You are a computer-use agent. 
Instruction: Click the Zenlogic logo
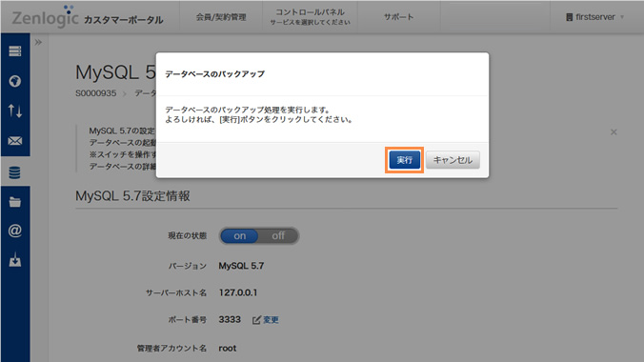tap(45, 17)
